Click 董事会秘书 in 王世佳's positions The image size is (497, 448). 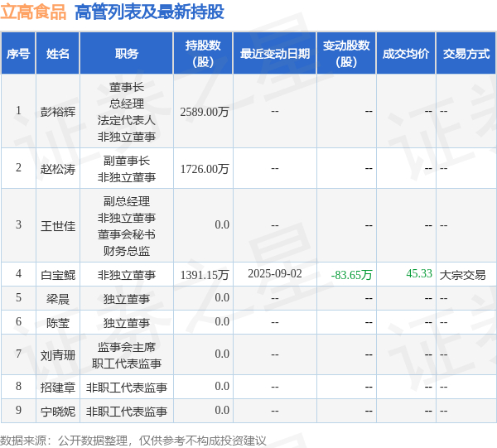[x=127, y=234]
